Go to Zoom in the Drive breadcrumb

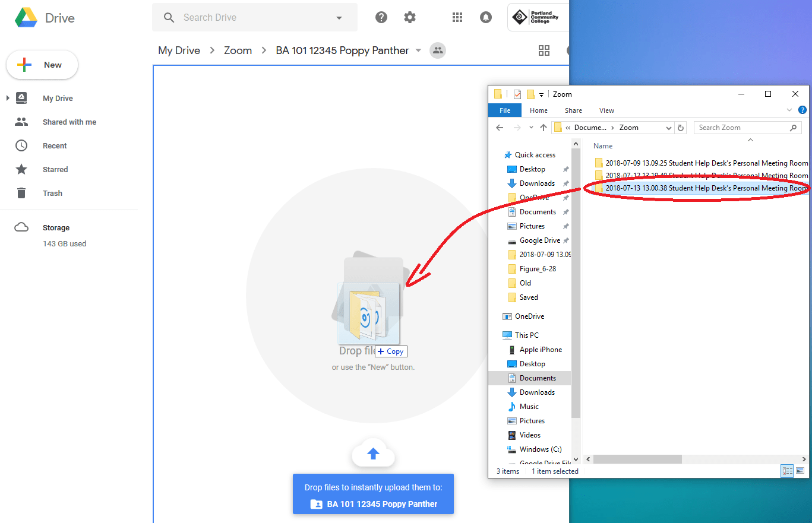click(x=238, y=50)
